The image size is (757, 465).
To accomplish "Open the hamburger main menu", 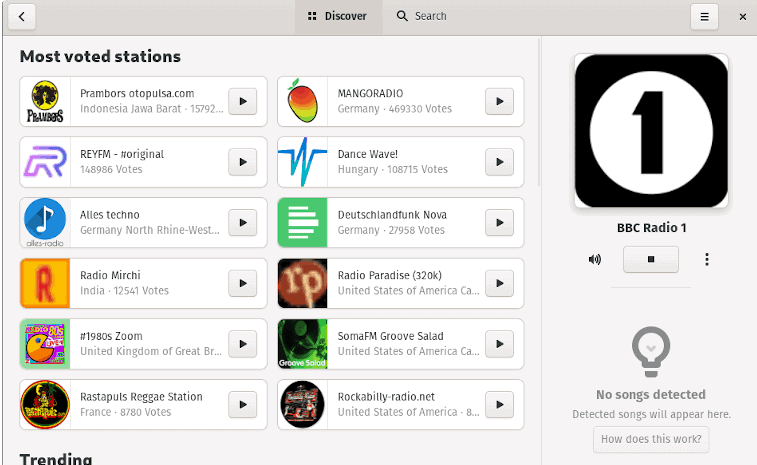I will pyautogui.click(x=704, y=16).
